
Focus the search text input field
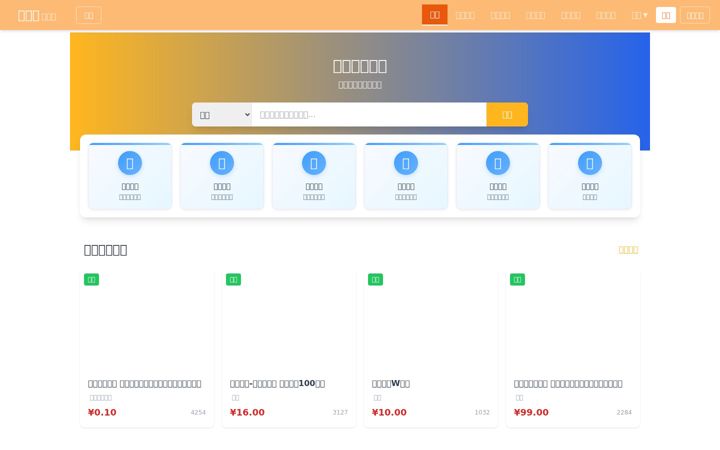click(369, 115)
